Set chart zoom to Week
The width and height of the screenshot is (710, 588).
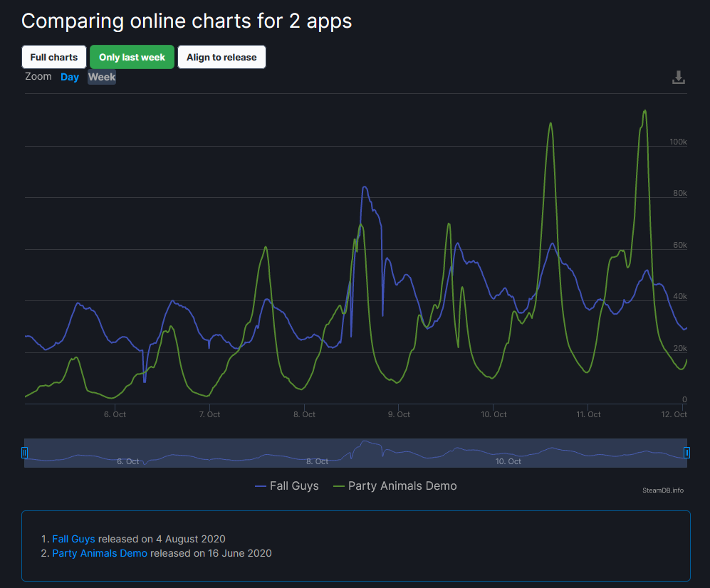click(x=102, y=77)
